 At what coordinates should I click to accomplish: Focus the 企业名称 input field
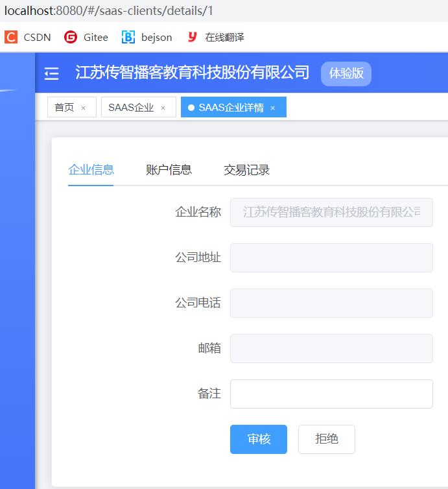point(331,212)
